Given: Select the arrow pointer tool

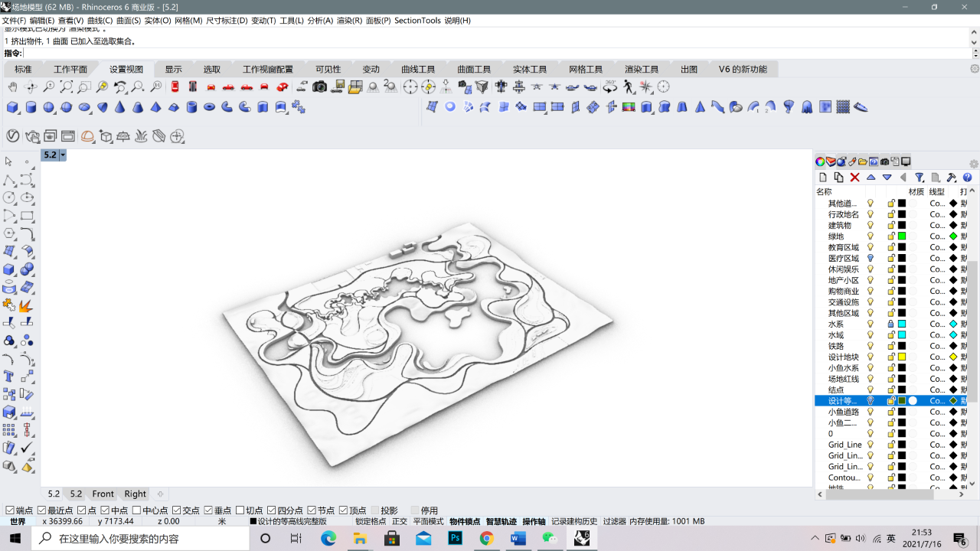Looking at the screenshot, I should coord(9,161).
